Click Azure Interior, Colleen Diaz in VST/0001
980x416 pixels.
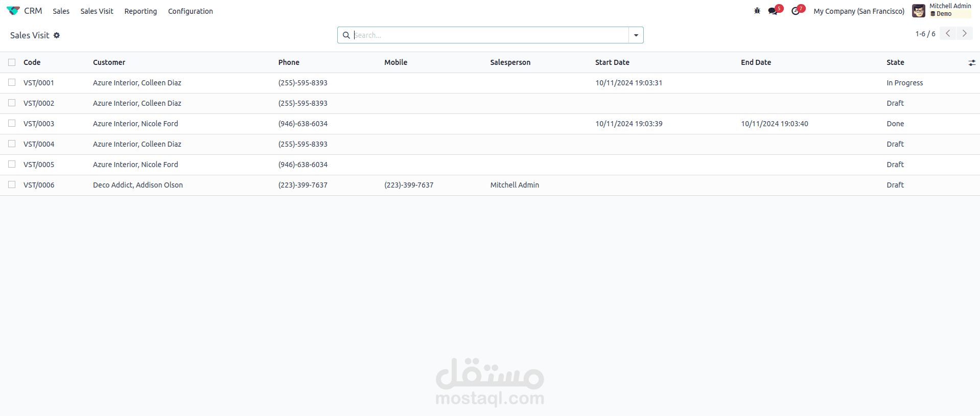[137, 83]
